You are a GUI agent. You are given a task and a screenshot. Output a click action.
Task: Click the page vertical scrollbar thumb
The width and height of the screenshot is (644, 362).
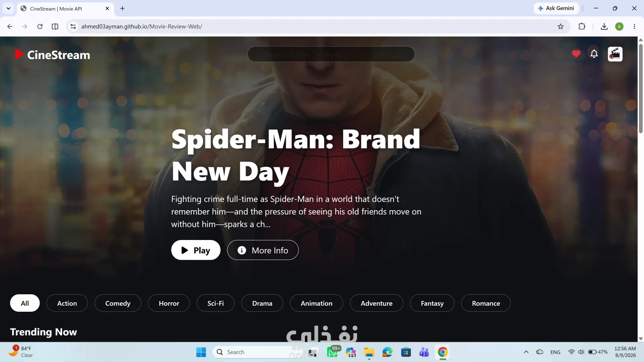[641, 89]
